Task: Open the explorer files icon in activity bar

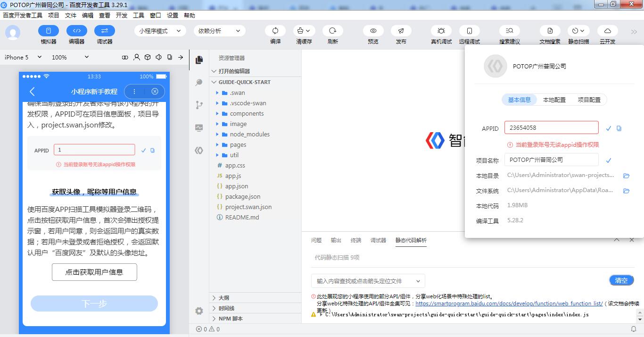Action: (x=199, y=60)
